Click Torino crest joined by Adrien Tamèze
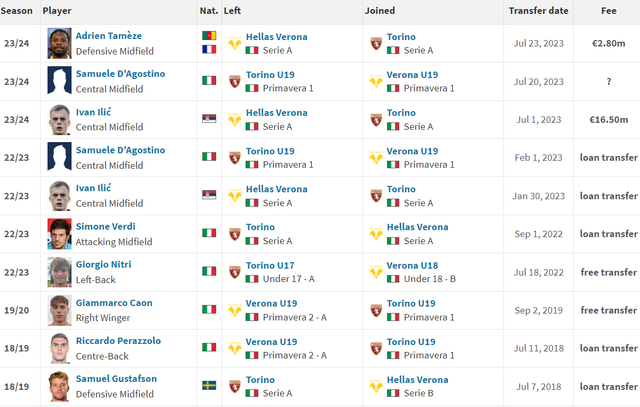This screenshot has width=640, height=407. [x=376, y=43]
